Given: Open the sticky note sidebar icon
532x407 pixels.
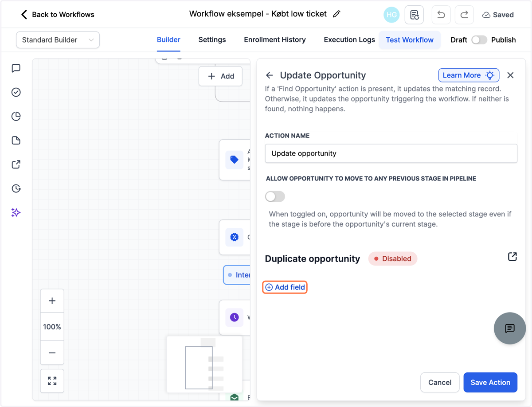Looking at the screenshot, I should pyautogui.click(x=16, y=141).
